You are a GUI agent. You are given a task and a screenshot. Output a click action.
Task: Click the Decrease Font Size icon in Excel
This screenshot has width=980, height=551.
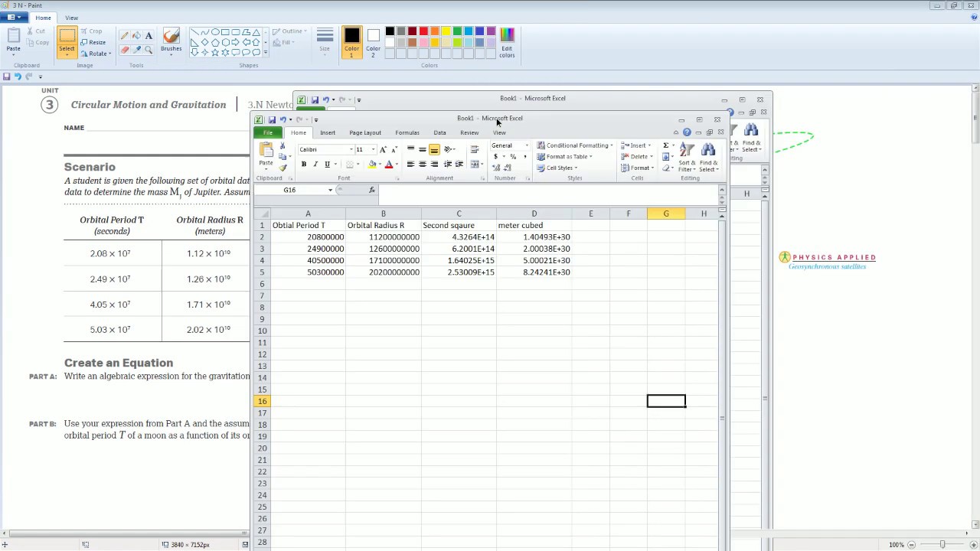point(394,149)
